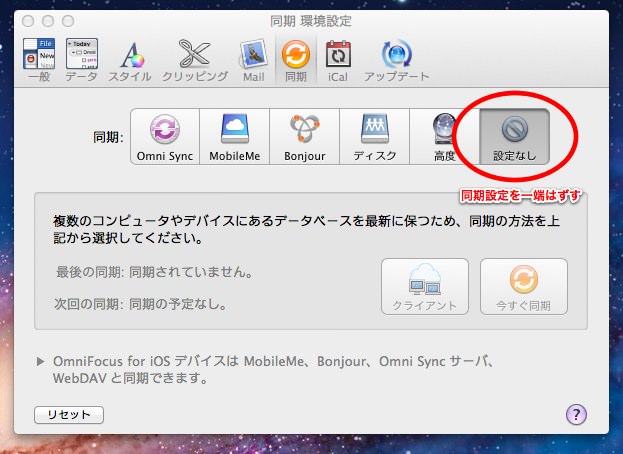
Task: Click the 今すぐ同期 button
Action: pos(524,287)
